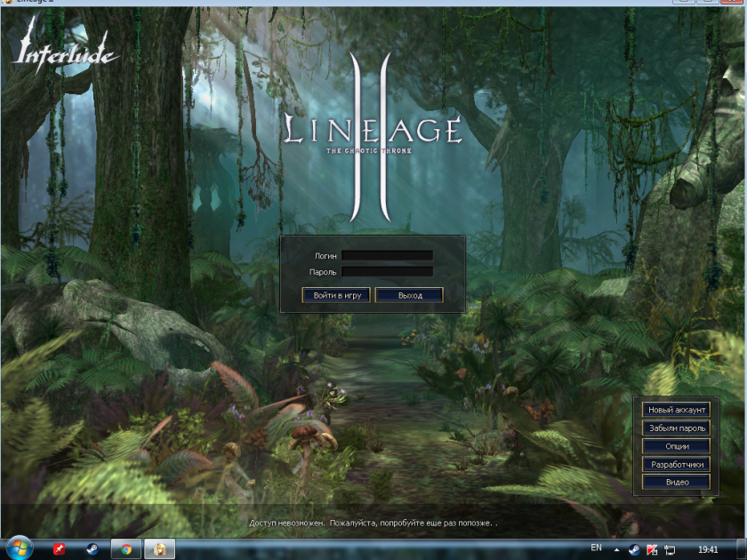Open the Опции settings button

677,446
